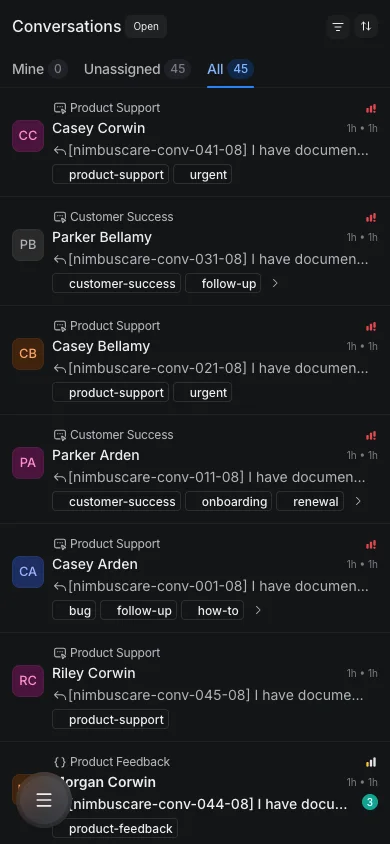
Task: Click Casey Bellamy's CB avatar
Action: click(28, 354)
